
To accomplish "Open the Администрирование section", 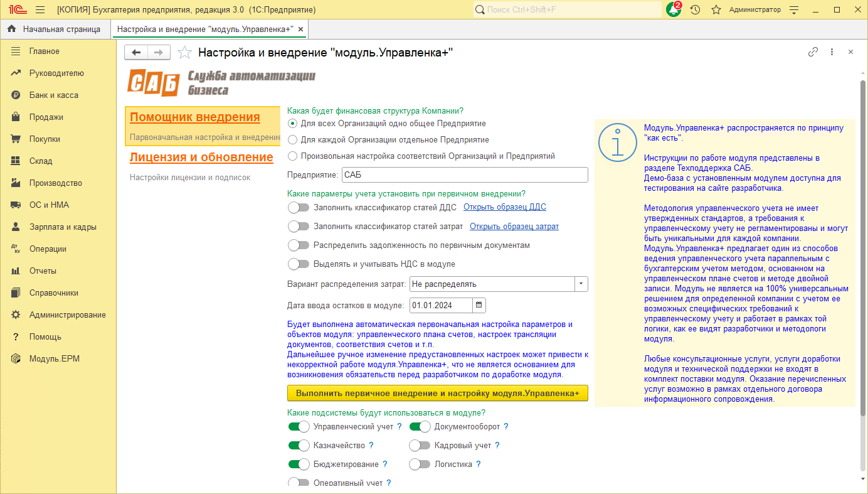I will click(58, 315).
